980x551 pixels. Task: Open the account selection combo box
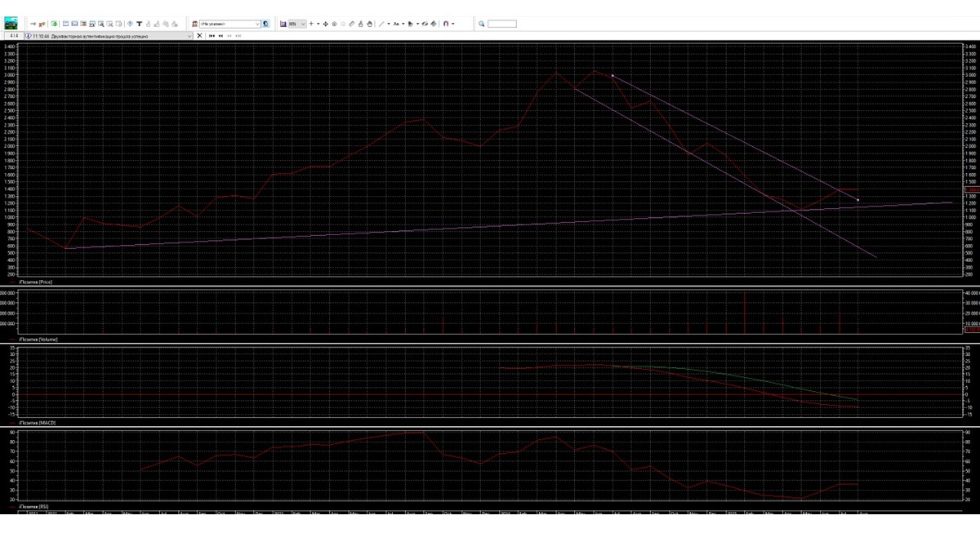click(x=231, y=24)
